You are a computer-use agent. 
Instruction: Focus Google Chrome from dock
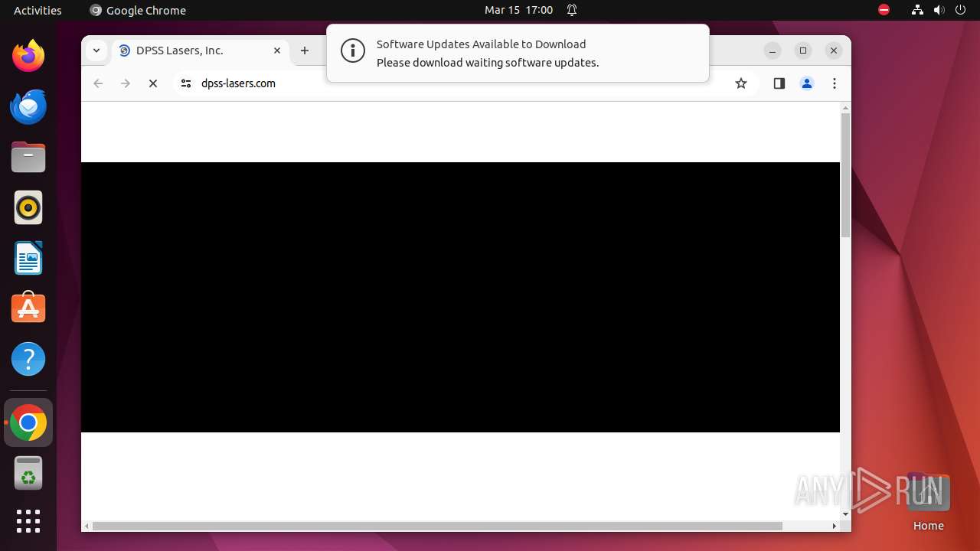pos(28,422)
